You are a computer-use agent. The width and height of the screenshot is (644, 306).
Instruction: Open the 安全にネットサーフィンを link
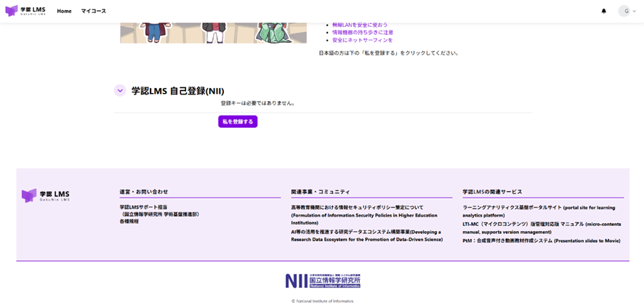362,40
